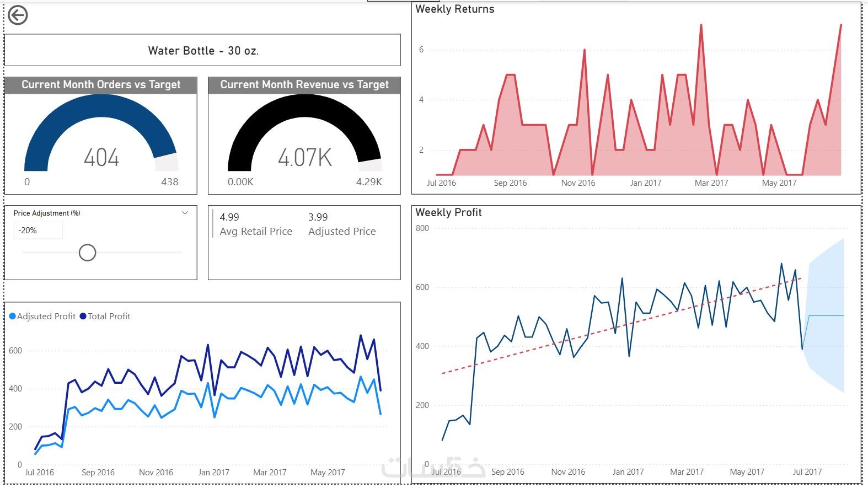868x488 pixels.
Task: Click the 438 target label on orders gauge
Action: (169, 182)
